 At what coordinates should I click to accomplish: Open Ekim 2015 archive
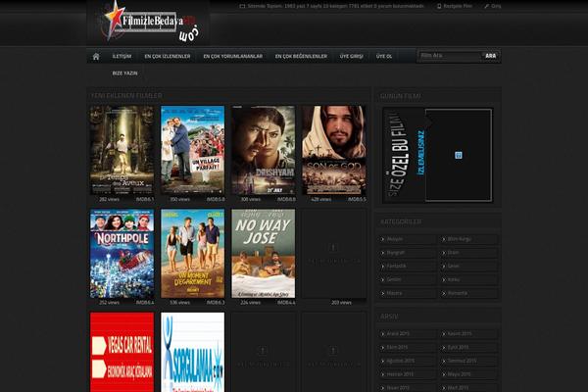coord(397,347)
